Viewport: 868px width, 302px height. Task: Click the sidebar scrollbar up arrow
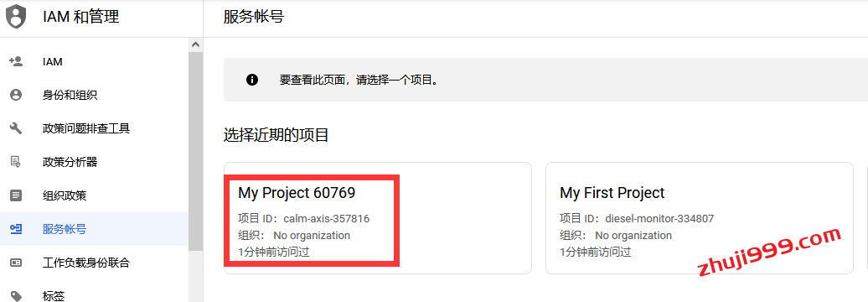pos(195,44)
